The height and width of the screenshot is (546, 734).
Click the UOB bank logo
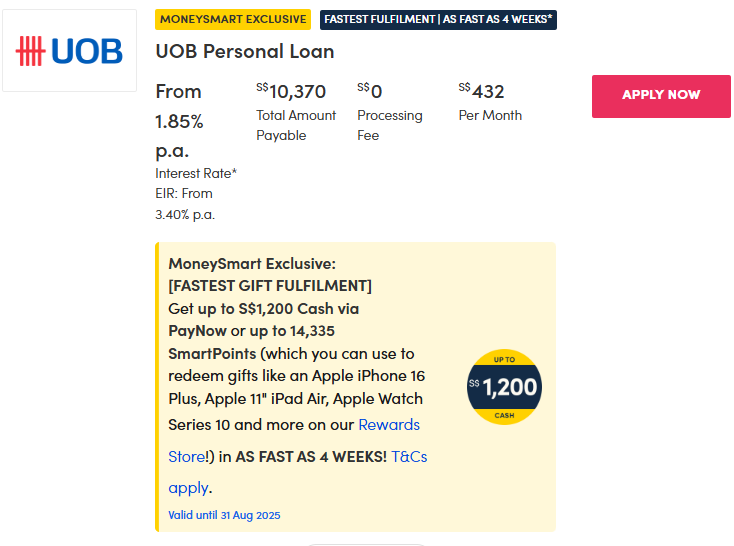click(69, 51)
